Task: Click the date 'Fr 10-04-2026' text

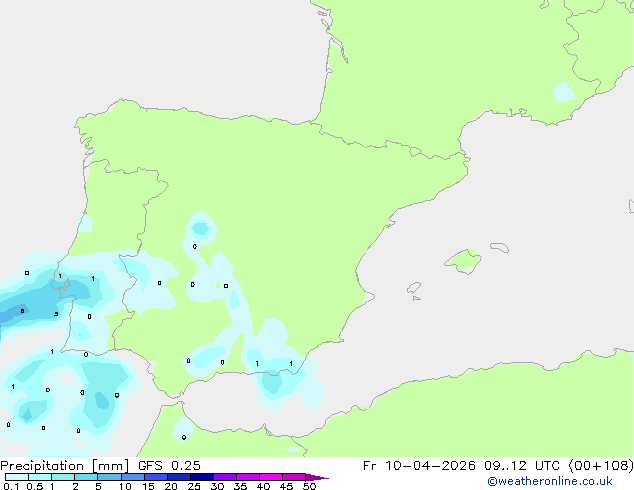Action: [x=419, y=466]
